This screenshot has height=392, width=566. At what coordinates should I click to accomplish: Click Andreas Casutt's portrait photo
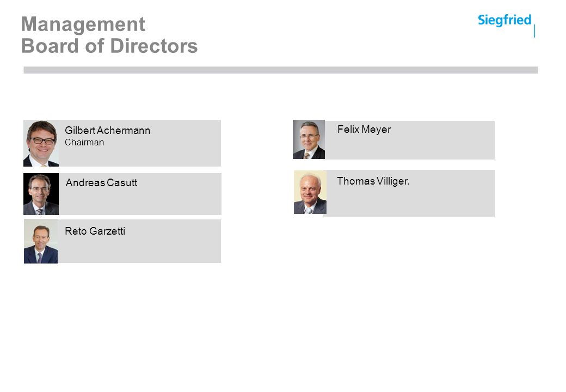[41, 194]
